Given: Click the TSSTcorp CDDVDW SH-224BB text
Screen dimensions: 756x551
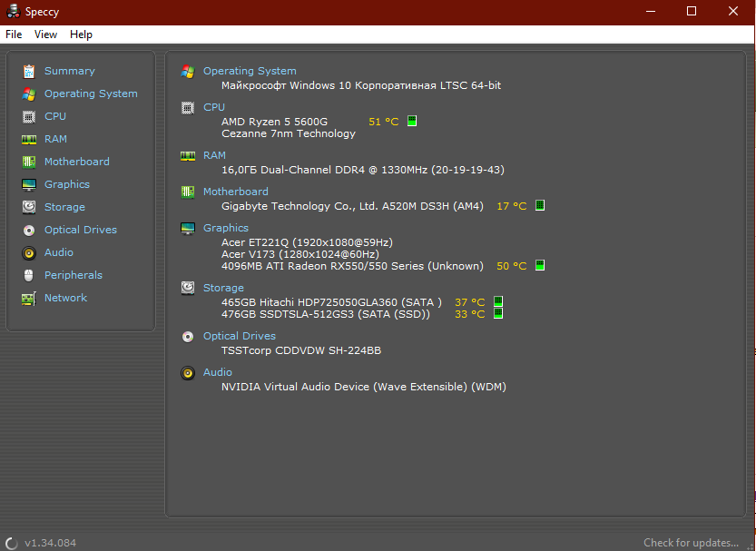Looking at the screenshot, I should (x=301, y=350).
